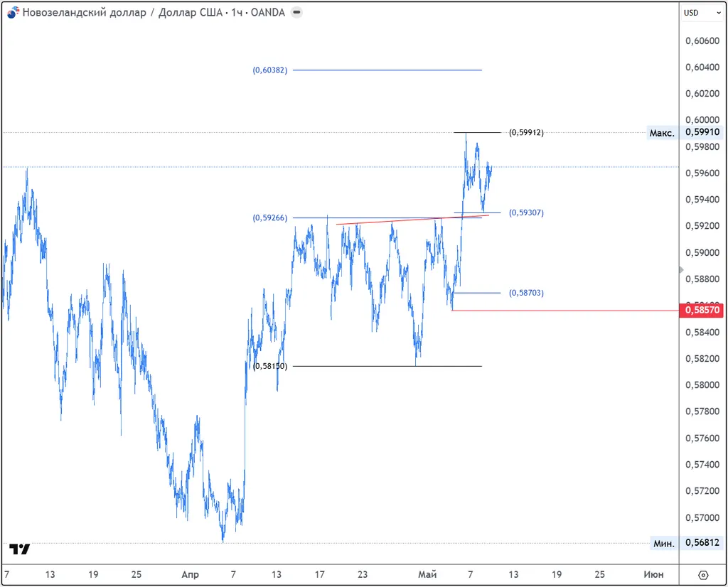
Task: Open chart settings gear icon
Action: pyautogui.click(x=703, y=575)
